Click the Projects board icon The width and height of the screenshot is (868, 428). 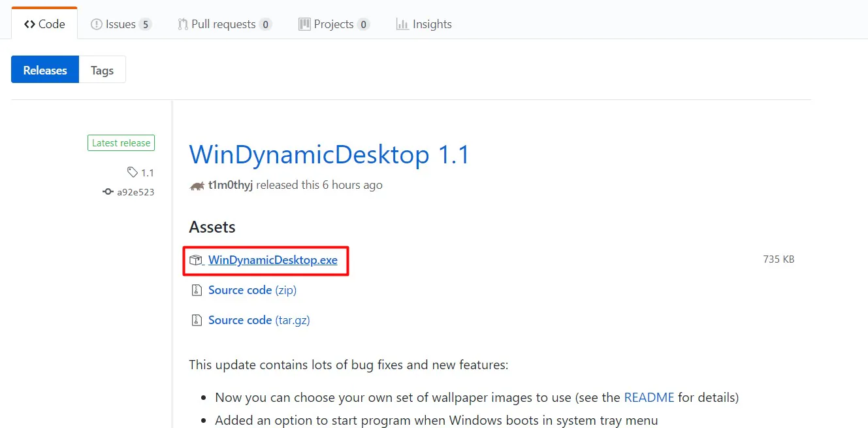(x=304, y=24)
